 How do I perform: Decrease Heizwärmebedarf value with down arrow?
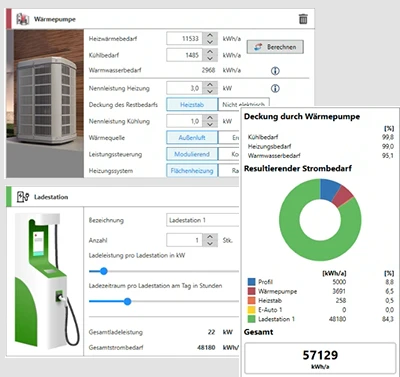(x=210, y=42)
